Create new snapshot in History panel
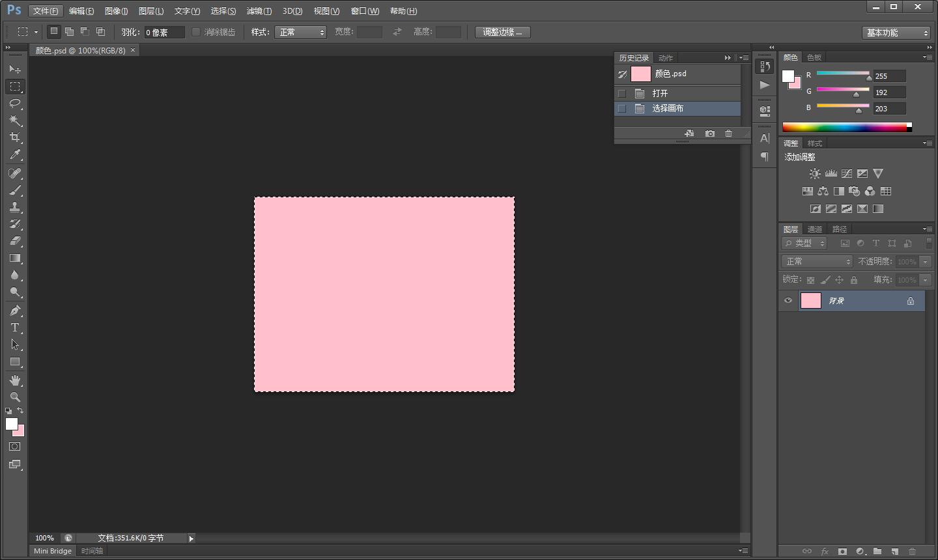The image size is (938, 560). (710, 133)
